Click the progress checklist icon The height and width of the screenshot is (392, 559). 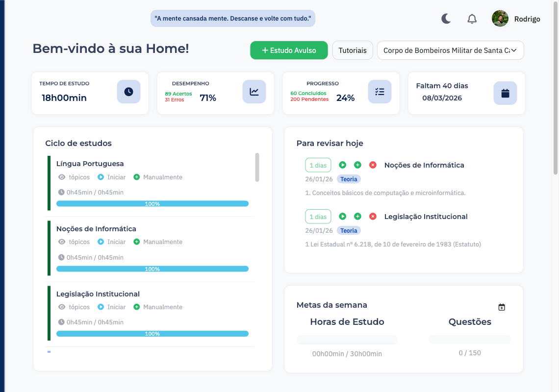(x=380, y=92)
